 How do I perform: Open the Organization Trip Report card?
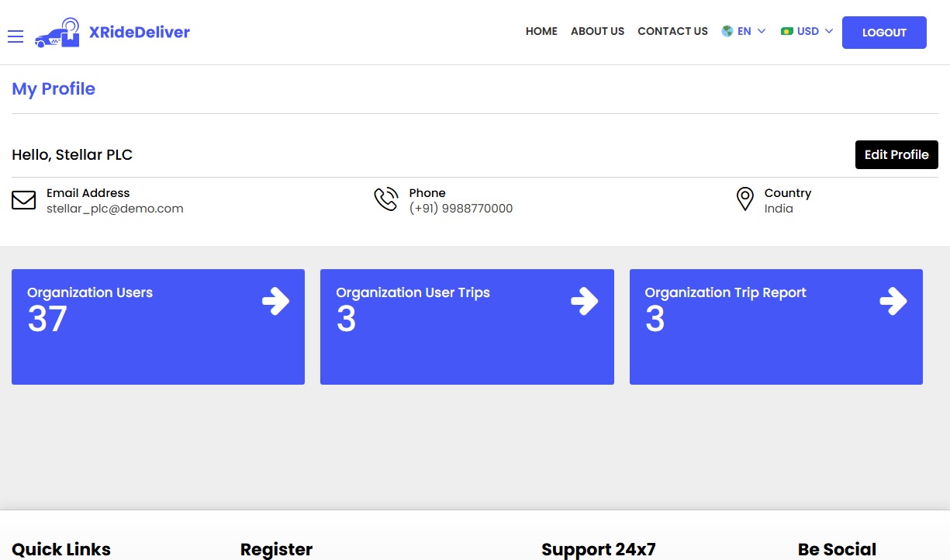click(x=776, y=327)
